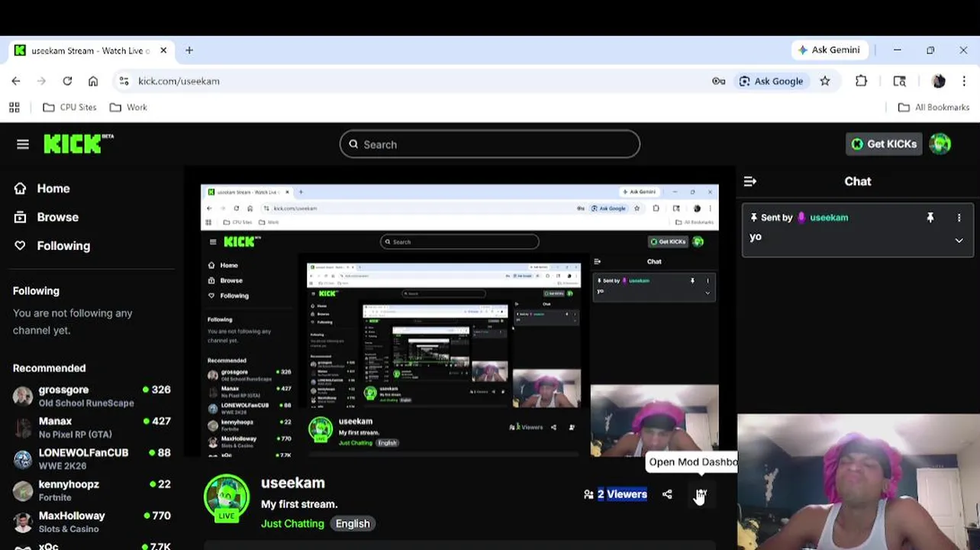
Task: Open the apps grid in bookmarks bar
Action: (14, 108)
